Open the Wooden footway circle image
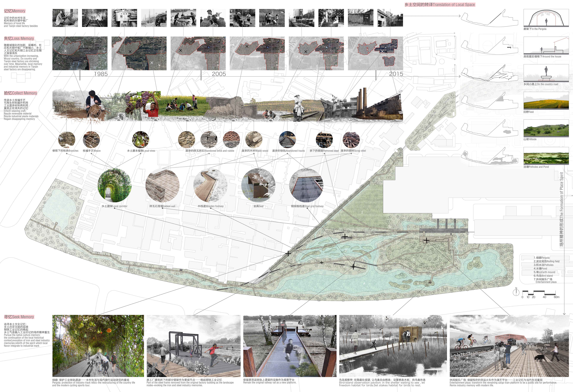The width and height of the screenshot is (573, 392). click(210, 185)
